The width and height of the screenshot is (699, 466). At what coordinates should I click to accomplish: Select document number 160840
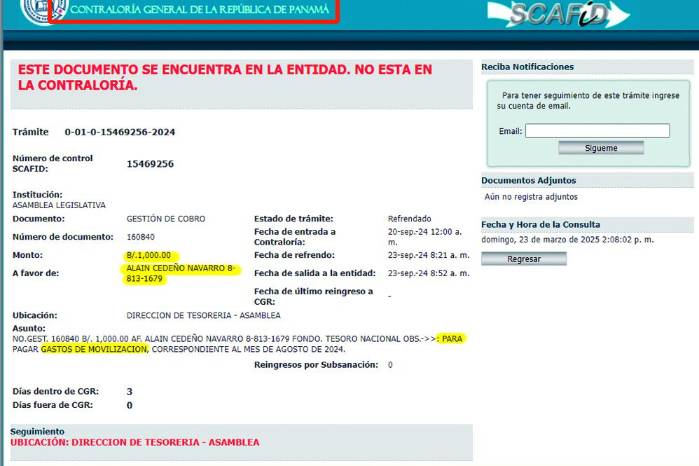point(140,237)
